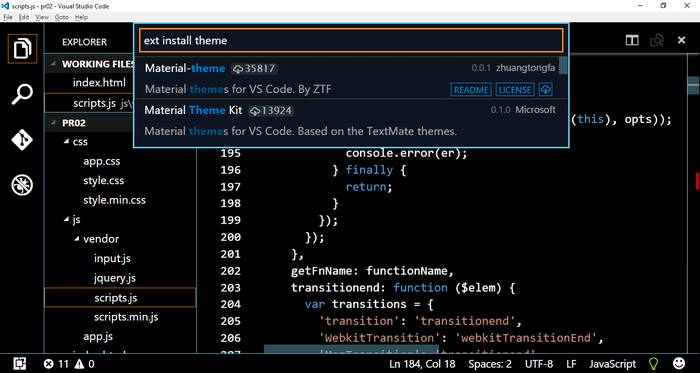Click the command palette input field

click(351, 41)
